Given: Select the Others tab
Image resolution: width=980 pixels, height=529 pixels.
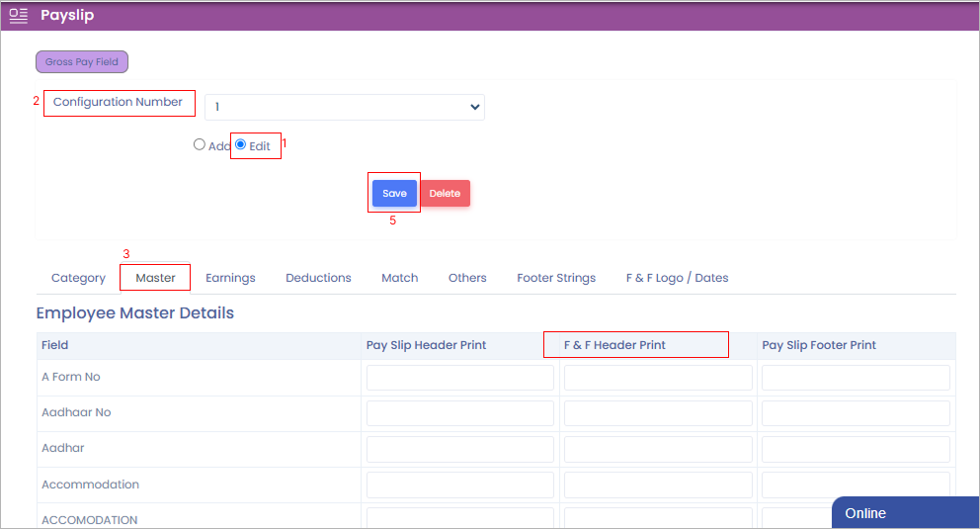Looking at the screenshot, I should (467, 278).
